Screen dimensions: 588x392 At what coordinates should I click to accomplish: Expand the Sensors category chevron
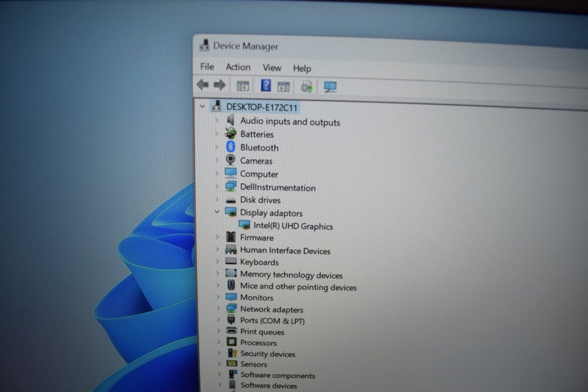[219, 363]
